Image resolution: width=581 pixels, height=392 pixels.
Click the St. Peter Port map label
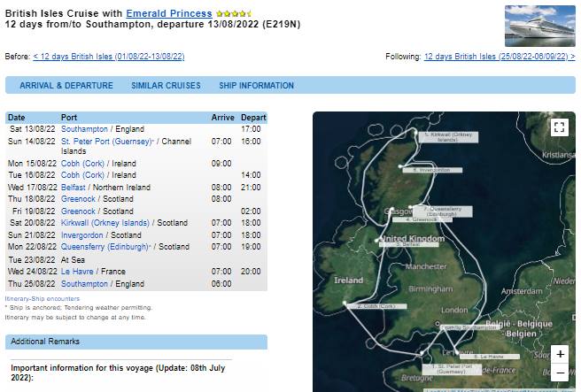tap(452, 369)
